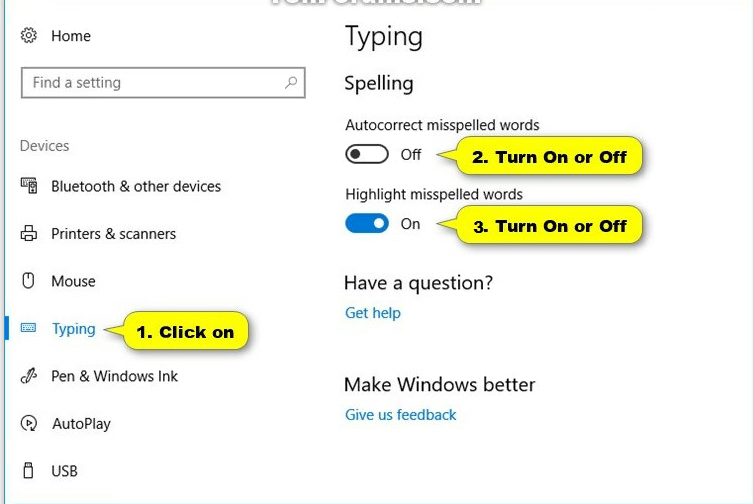Image resolution: width=753 pixels, height=504 pixels.
Task: Go to Settings Home
Action: tap(70, 36)
